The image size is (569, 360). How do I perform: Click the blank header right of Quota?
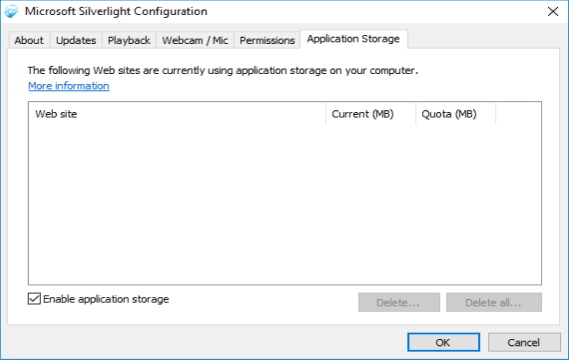[x=518, y=114]
